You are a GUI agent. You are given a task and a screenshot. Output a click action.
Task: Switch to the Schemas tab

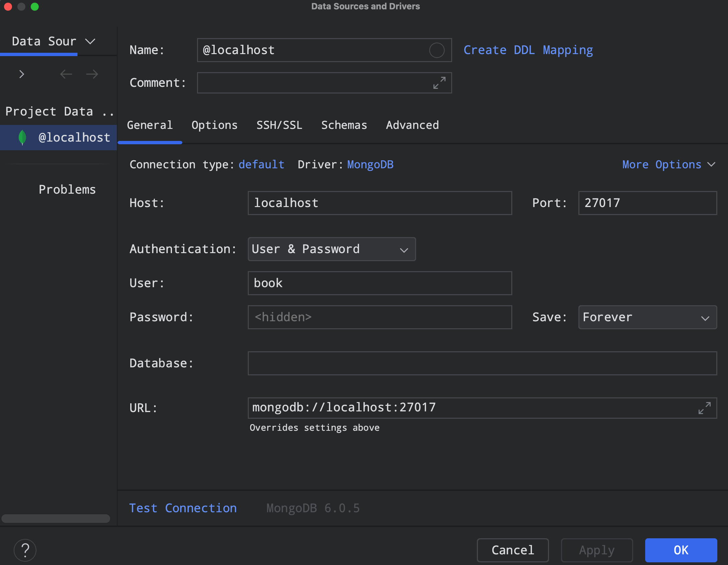click(x=344, y=125)
